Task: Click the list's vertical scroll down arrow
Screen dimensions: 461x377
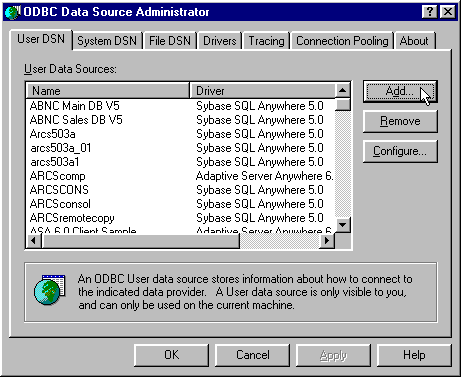Action: (343, 224)
